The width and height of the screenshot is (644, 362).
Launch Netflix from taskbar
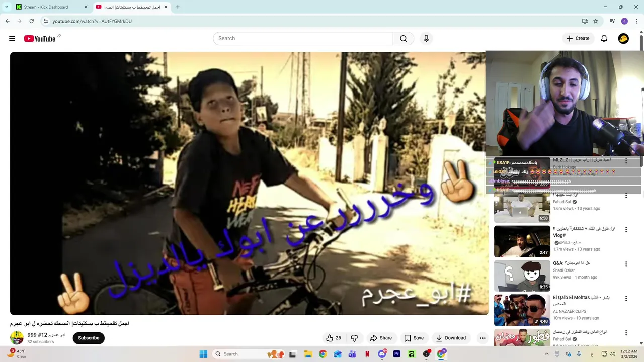pyautogui.click(x=367, y=354)
